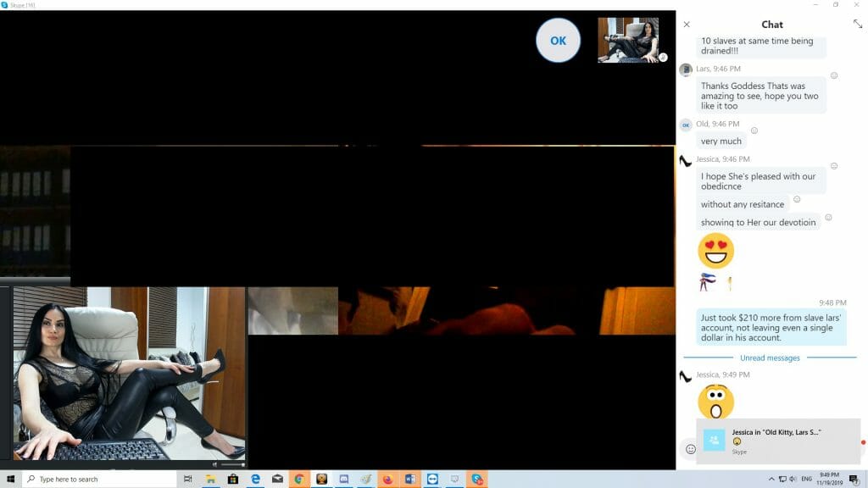This screenshot has width=868, height=488.
Task: React to the "Thanks Goddess" message from Lars
Action: click(834, 75)
